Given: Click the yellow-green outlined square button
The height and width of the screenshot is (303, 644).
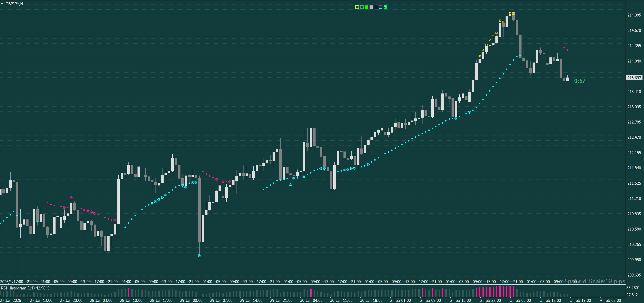Looking at the screenshot, I should coord(357,7).
